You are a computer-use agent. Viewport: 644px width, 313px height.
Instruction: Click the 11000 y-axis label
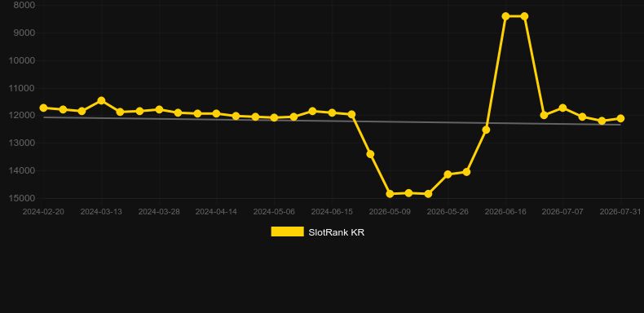pyautogui.click(x=22, y=88)
